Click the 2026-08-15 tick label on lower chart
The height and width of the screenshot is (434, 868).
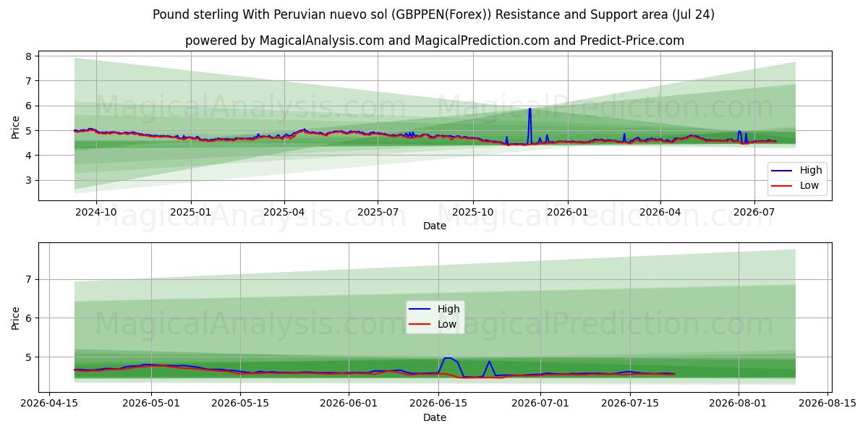(x=827, y=404)
